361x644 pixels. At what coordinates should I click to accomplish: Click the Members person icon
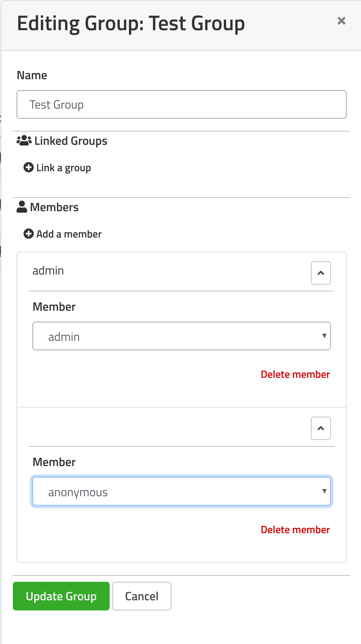(22, 207)
